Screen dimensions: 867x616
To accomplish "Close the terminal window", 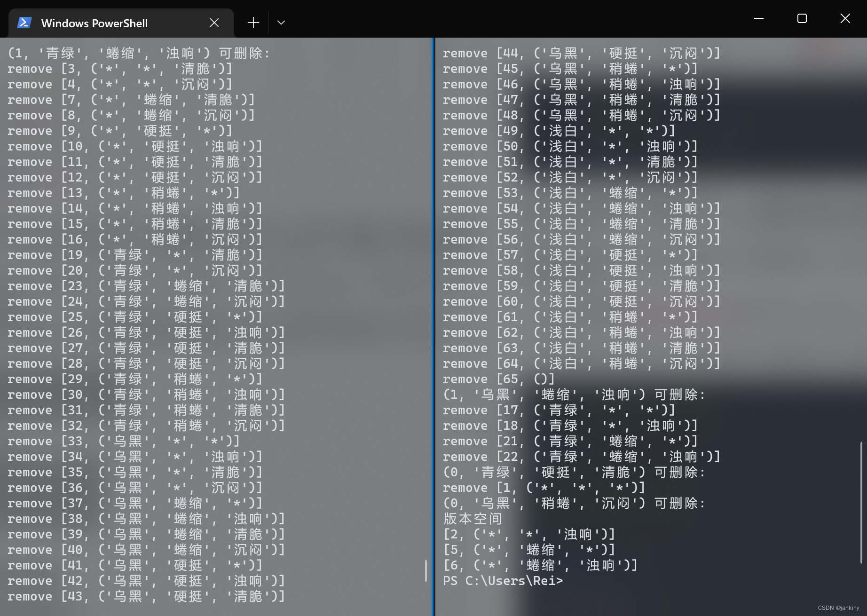I will [x=845, y=18].
